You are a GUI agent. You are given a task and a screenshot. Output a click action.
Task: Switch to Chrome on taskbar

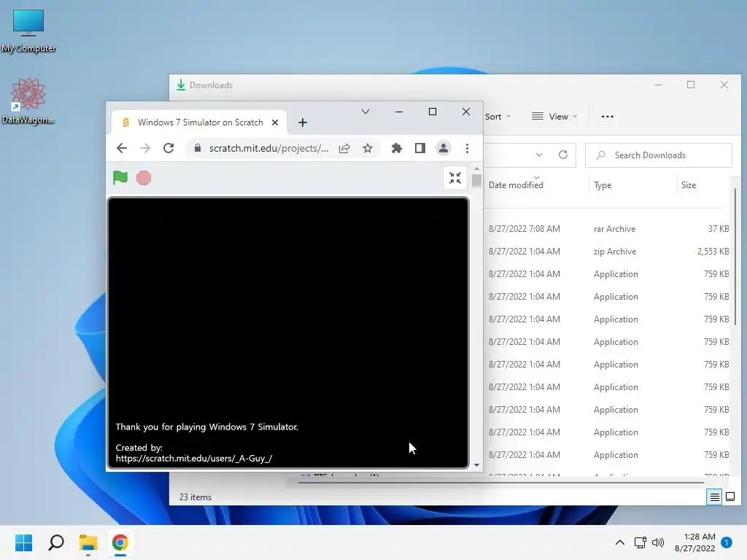click(x=120, y=542)
